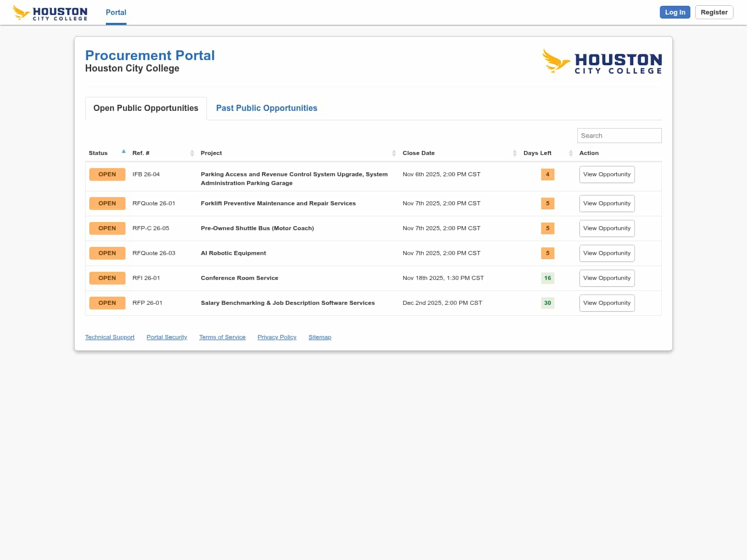Switch to Past Public Opportunities tab
Screen dimensions: 747x560
click(267, 108)
